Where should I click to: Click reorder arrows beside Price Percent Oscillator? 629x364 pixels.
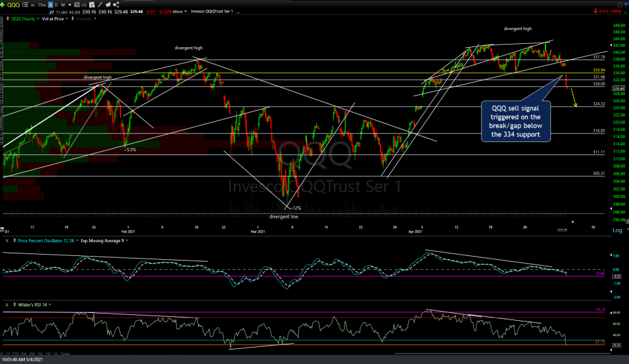[x=14, y=240]
